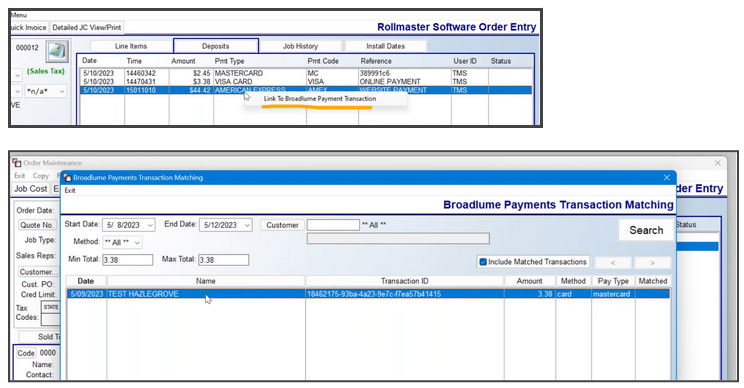Click the Pmt Type column header
Screen dimensions: 744x388
coord(229,61)
